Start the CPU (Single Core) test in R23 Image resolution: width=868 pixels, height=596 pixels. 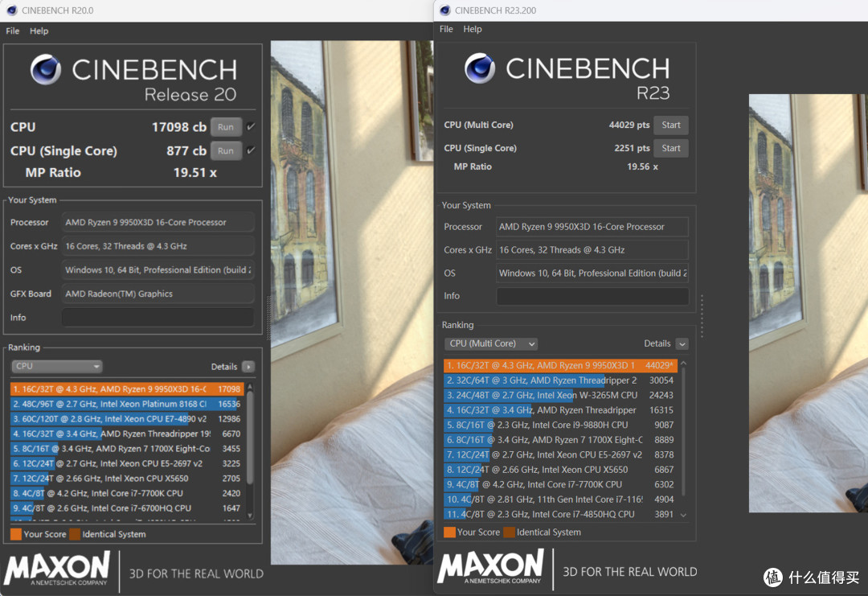[671, 148]
